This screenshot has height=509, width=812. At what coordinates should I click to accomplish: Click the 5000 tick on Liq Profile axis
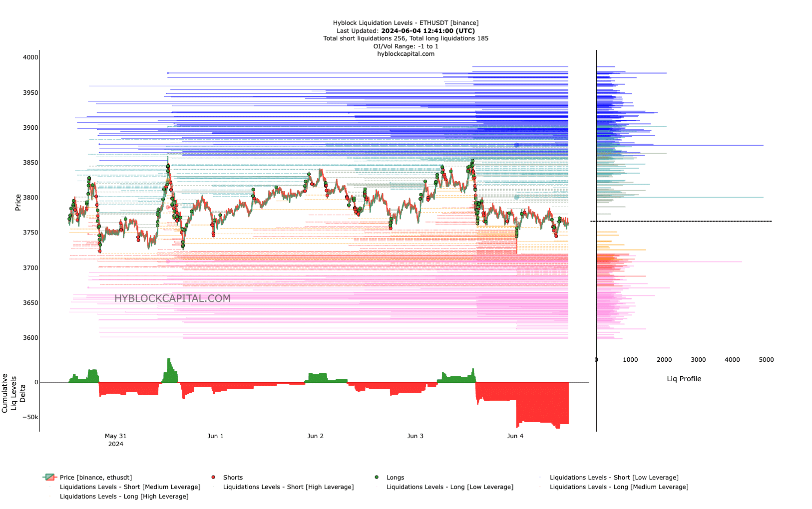point(766,360)
